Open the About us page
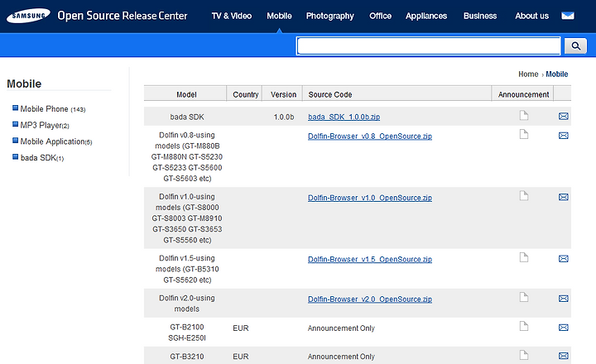 coord(531,16)
